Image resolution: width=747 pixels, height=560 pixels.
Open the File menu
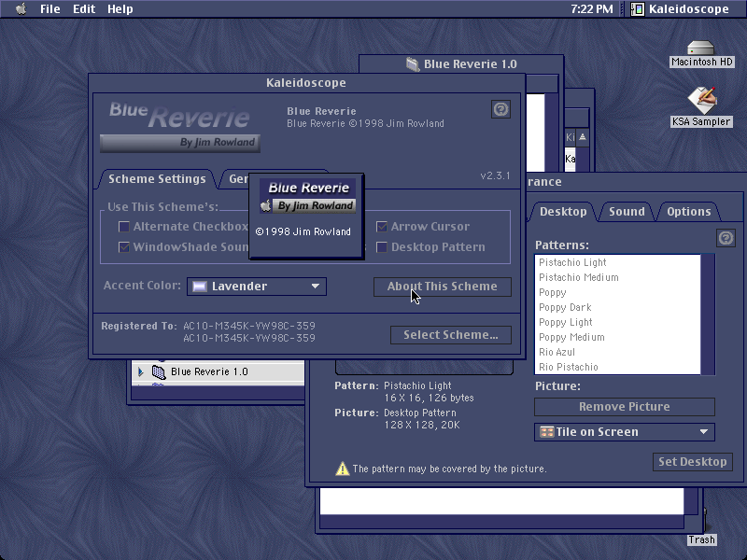coord(50,9)
